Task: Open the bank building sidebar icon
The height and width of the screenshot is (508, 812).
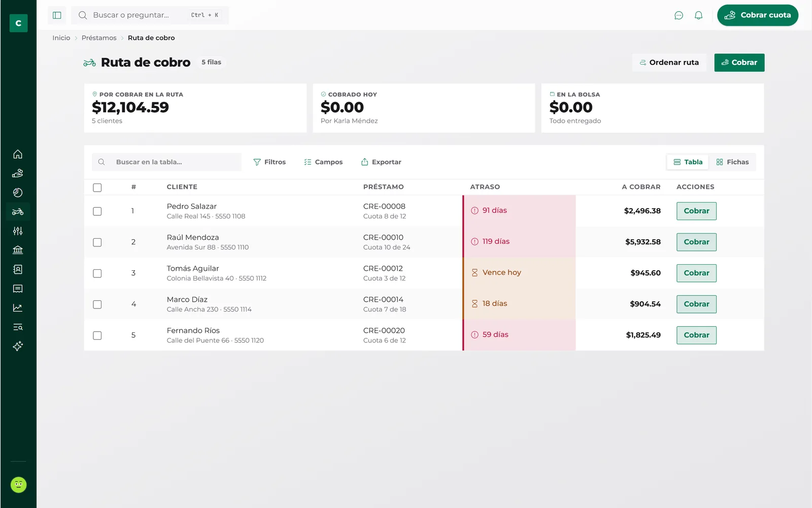Action: pos(18,250)
